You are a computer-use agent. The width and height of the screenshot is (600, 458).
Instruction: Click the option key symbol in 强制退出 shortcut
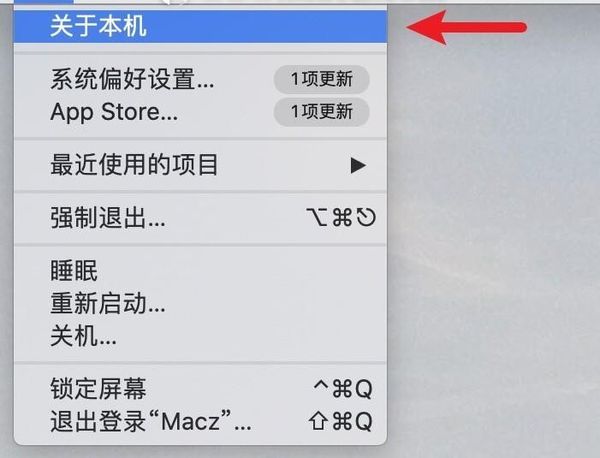(x=317, y=217)
